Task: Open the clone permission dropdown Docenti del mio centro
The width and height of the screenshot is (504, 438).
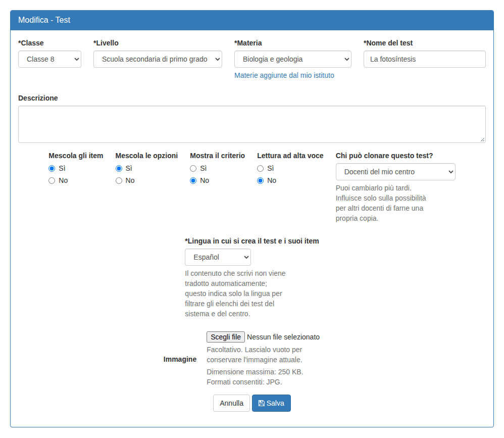Action: coord(395,172)
